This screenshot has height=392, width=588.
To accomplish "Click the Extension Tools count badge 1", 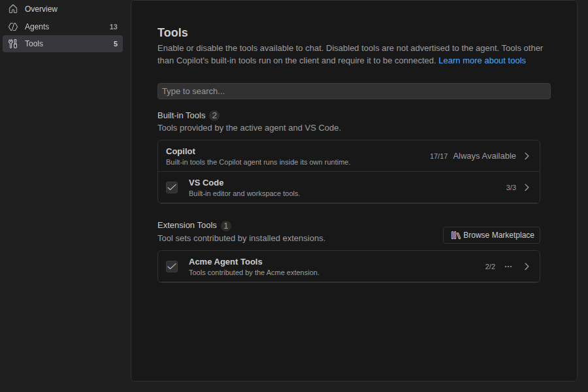I will (x=225, y=225).
